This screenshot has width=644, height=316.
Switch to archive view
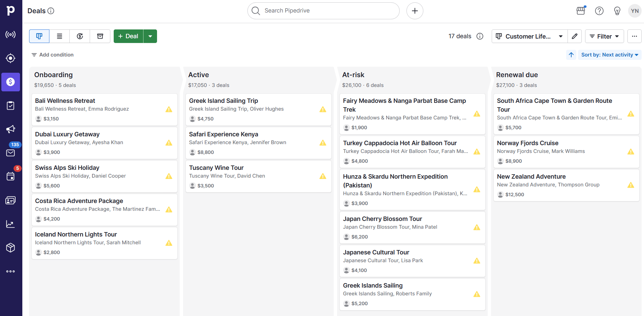tap(100, 36)
